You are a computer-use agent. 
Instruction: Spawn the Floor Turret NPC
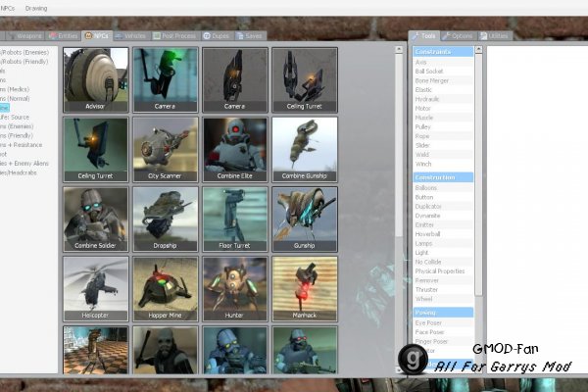(235, 220)
